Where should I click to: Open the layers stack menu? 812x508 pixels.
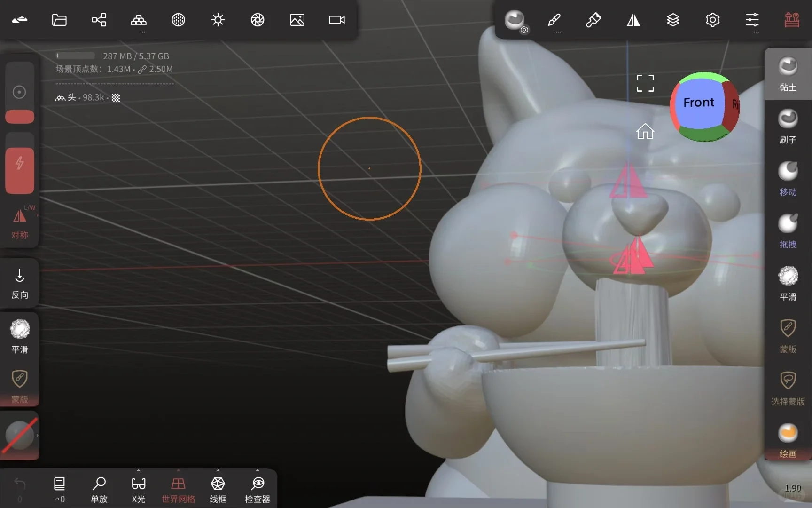point(673,20)
